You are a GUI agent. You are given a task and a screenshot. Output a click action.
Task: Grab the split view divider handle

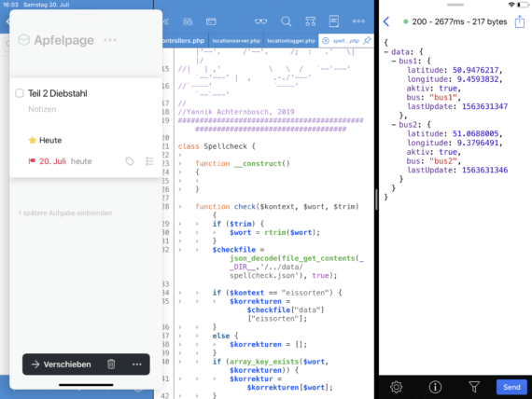[376, 199]
